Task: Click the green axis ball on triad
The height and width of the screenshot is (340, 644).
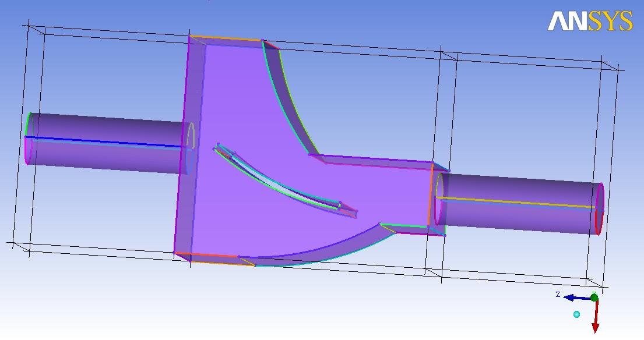Action: tap(594, 297)
